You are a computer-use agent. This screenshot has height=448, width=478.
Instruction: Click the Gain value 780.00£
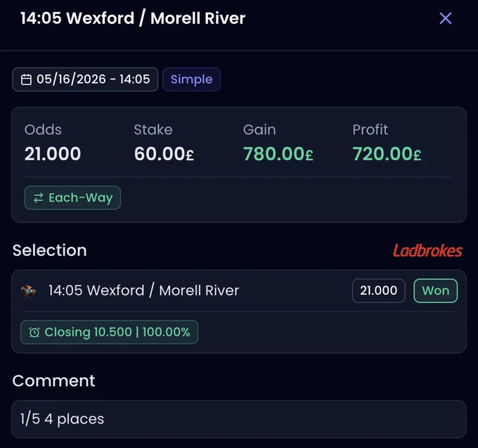coord(278,154)
